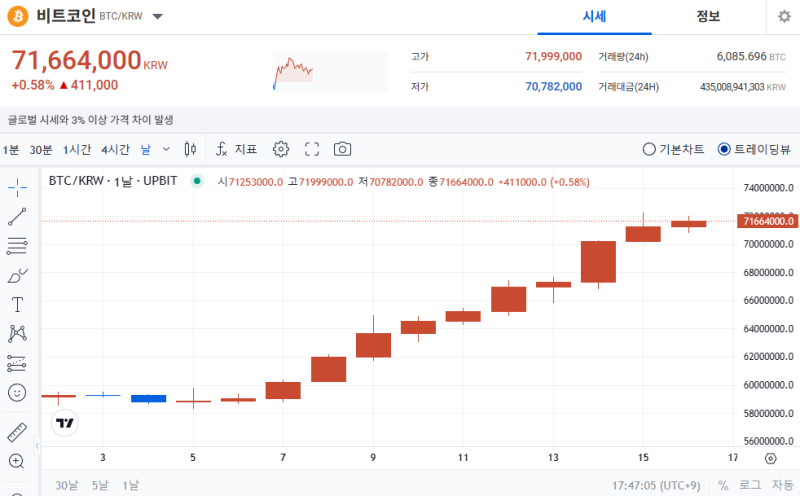Click the 71664000.0 current price label
Viewport: 800px width, 496px height.
pyautogui.click(x=768, y=221)
